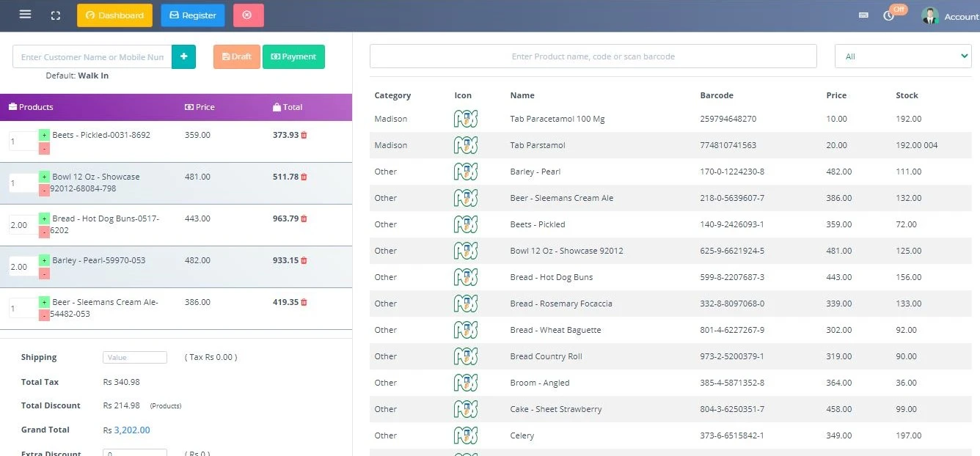Click the teal plus add-customer button
Image resolution: width=980 pixels, height=456 pixels.
pyautogui.click(x=183, y=56)
